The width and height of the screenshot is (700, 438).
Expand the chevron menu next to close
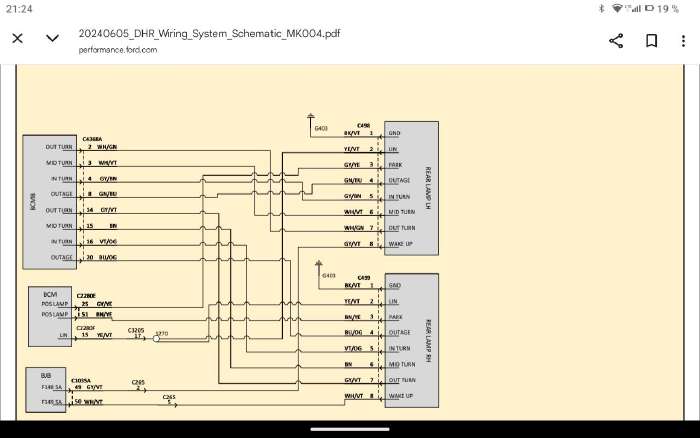click(53, 38)
